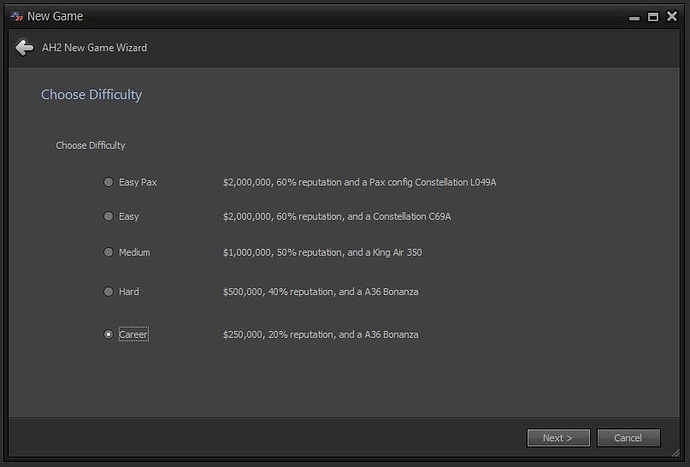
Task: Choose the Easy difficulty radio button
Action: [x=109, y=216]
